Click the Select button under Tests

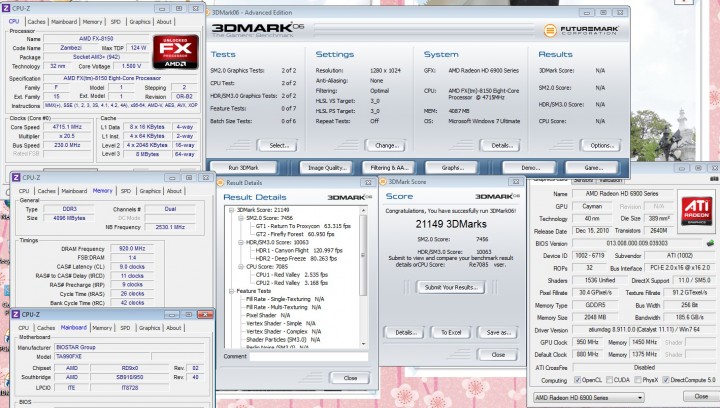tap(278, 145)
